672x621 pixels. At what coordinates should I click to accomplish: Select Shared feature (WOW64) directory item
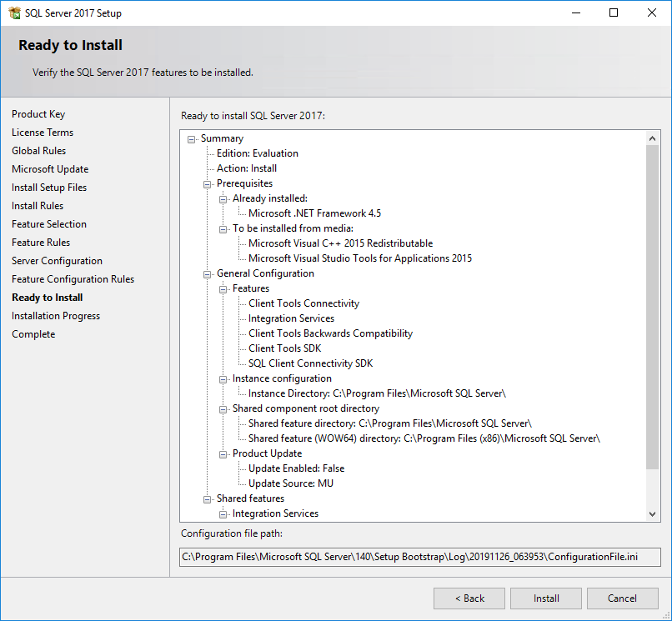click(x=424, y=438)
